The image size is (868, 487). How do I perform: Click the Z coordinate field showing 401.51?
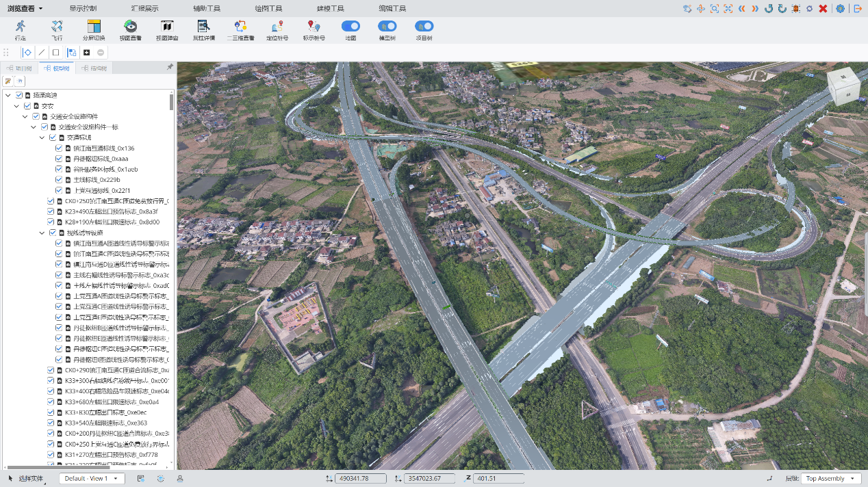click(498, 479)
